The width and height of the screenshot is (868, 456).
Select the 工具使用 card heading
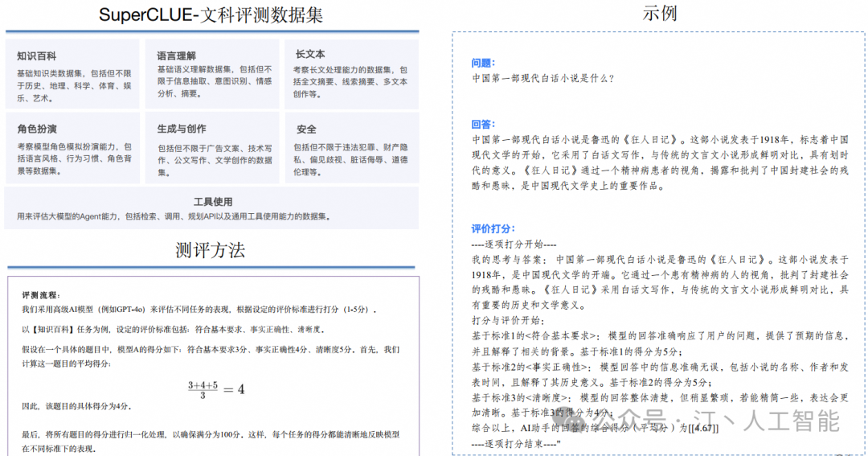(212, 202)
